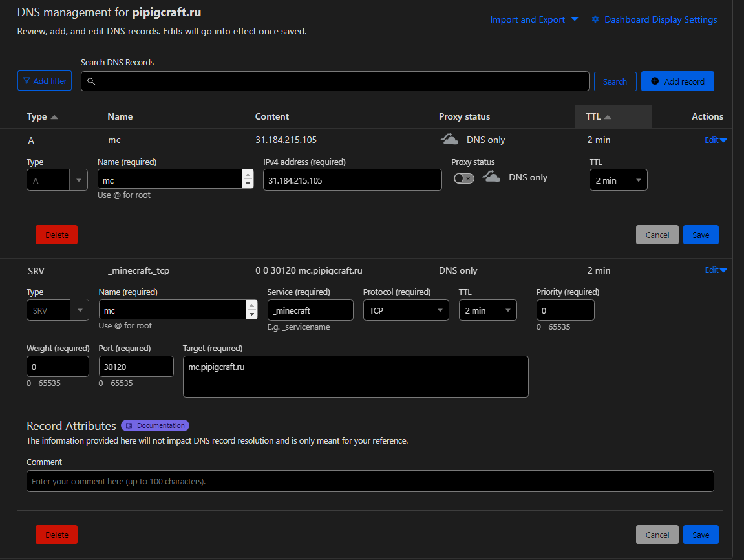This screenshot has width=744, height=560.
Task: Click the _minecraft._tcp name cell
Action: click(138, 270)
